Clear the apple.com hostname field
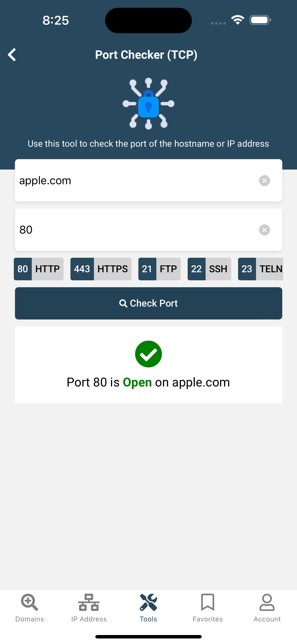This screenshot has height=644, width=297. pyautogui.click(x=264, y=181)
